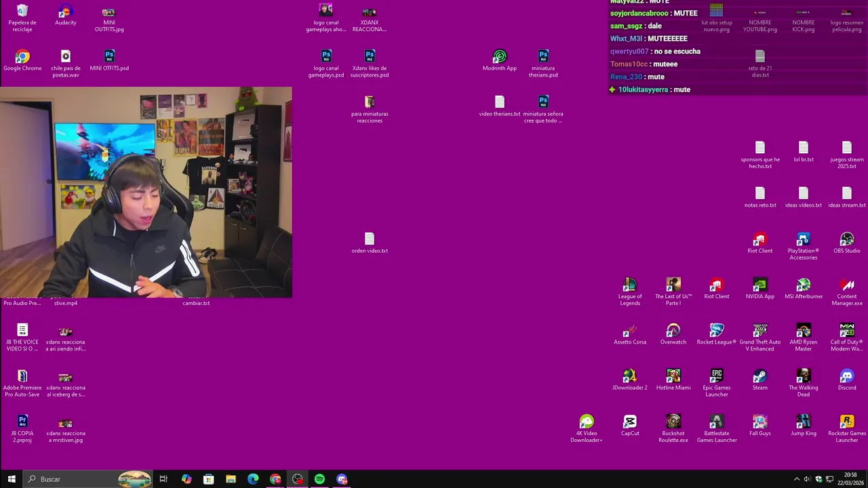
Task: Select the XDANX REACCIONA image file
Action: click(370, 18)
